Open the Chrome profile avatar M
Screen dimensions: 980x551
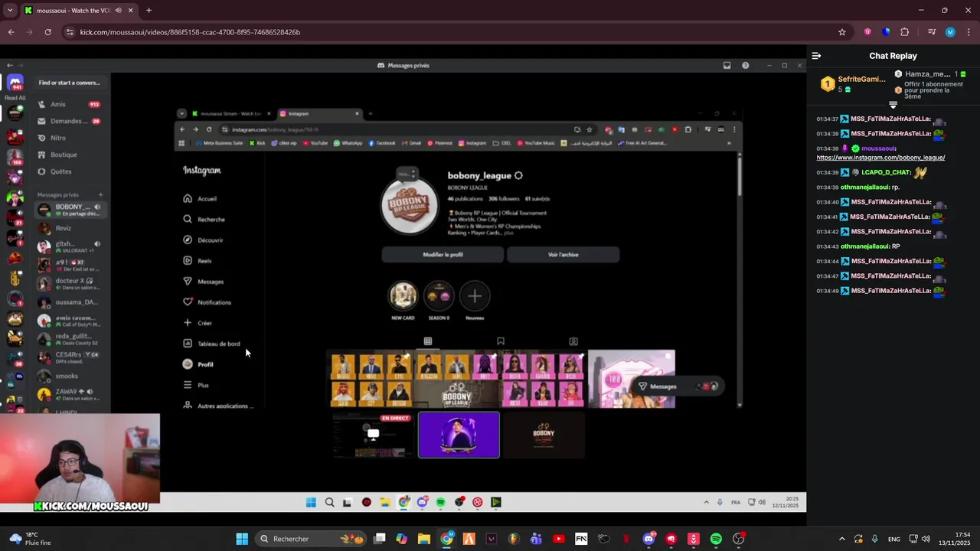pos(950,32)
